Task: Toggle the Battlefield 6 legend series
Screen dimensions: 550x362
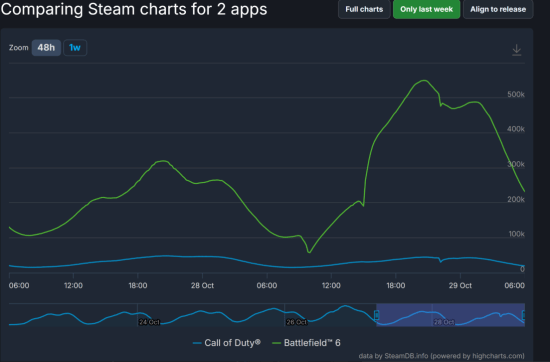Action: point(306,343)
